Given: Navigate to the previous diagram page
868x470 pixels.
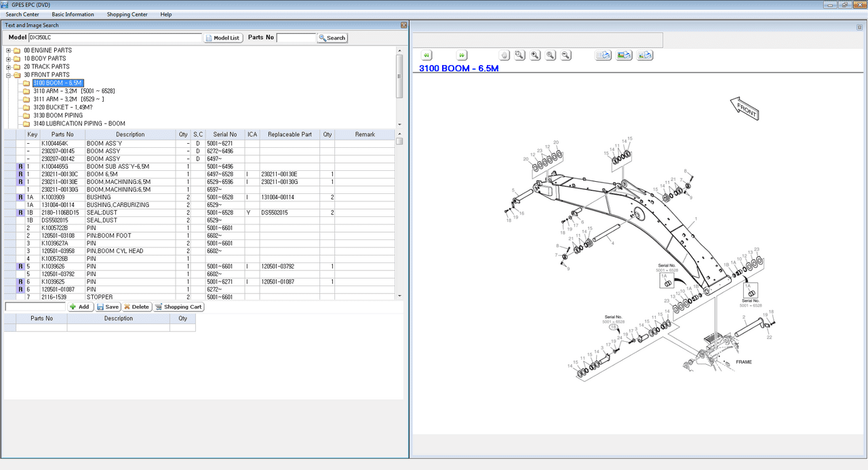Looking at the screenshot, I should 426,55.
